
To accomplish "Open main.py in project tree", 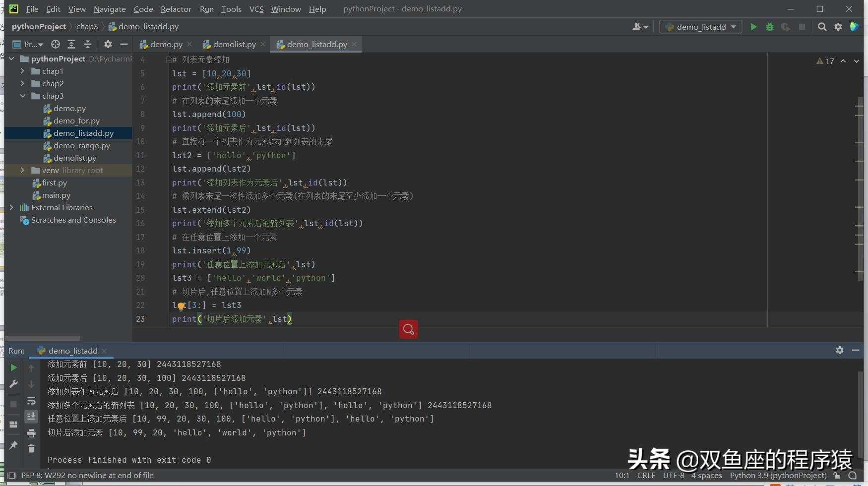I will [x=56, y=195].
